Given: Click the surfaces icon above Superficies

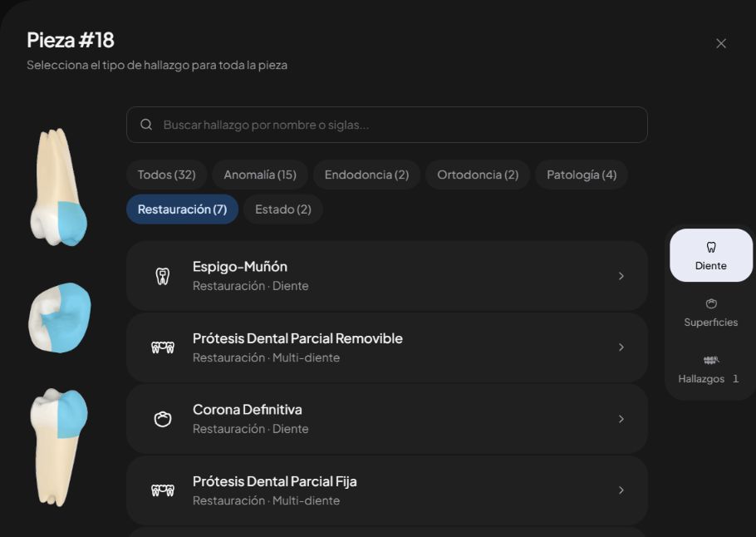Looking at the screenshot, I should pos(711,303).
